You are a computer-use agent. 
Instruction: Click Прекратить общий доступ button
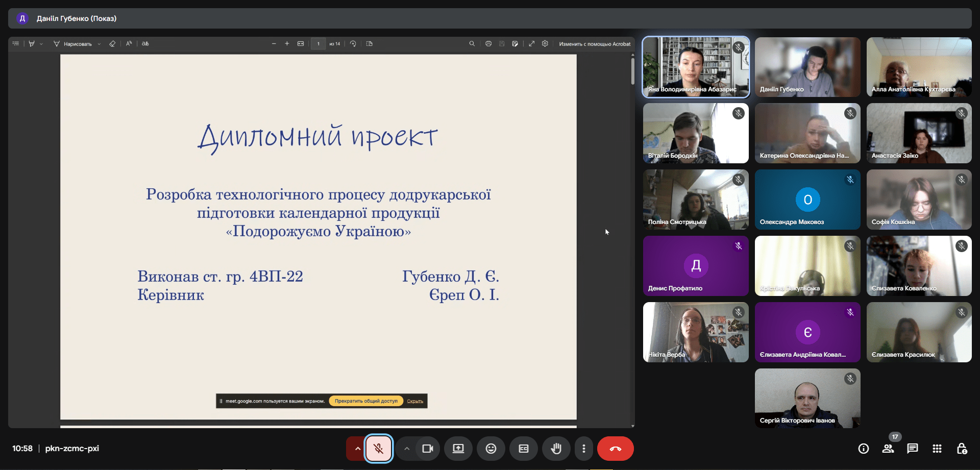pyautogui.click(x=366, y=401)
